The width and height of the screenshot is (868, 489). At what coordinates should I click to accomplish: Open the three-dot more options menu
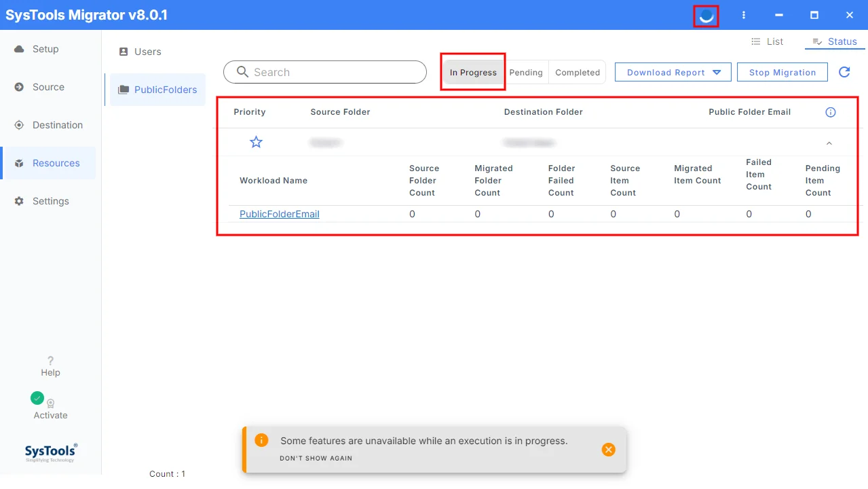(744, 15)
